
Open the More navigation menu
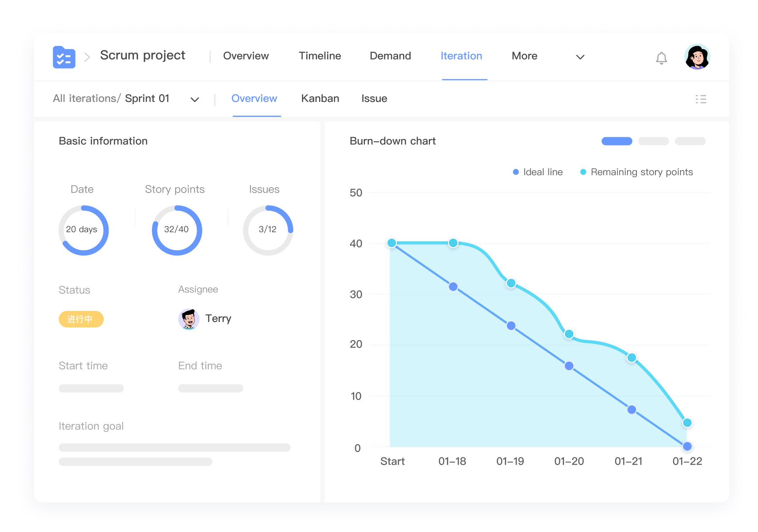point(524,56)
